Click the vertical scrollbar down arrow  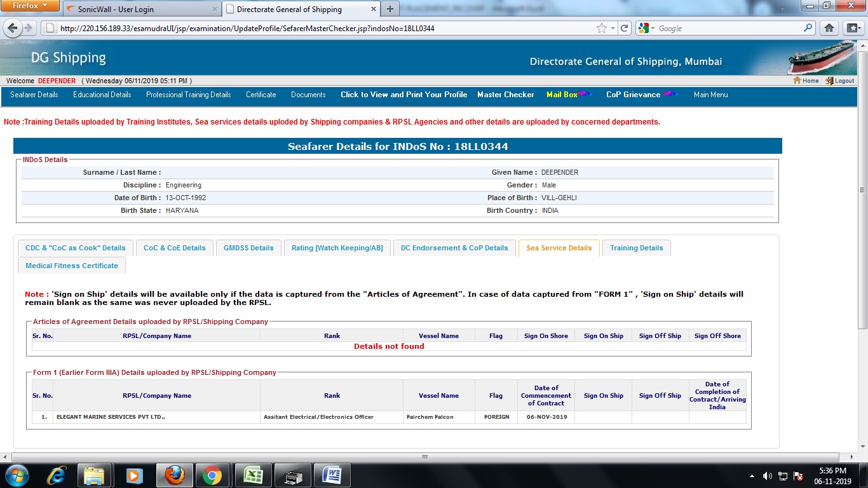coord(862,447)
